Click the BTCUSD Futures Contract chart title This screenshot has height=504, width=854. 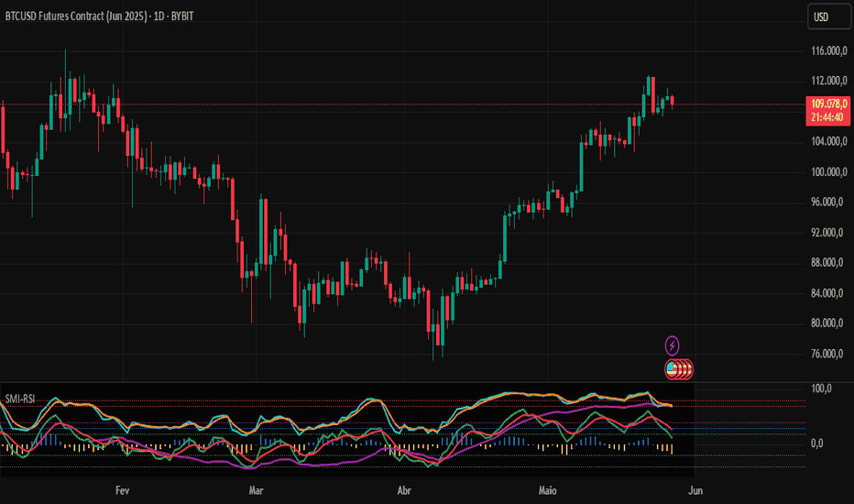click(x=99, y=16)
